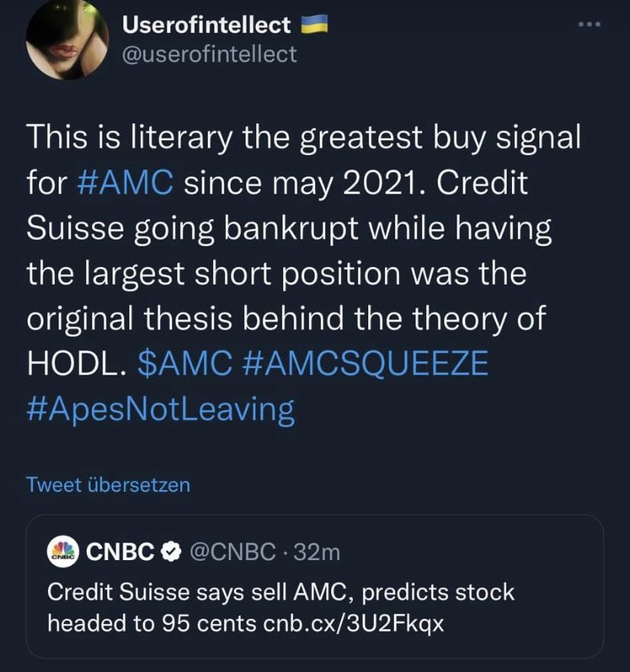
Task: Click 'Tweet übersetzen' to translate the tweet
Action: [108, 485]
